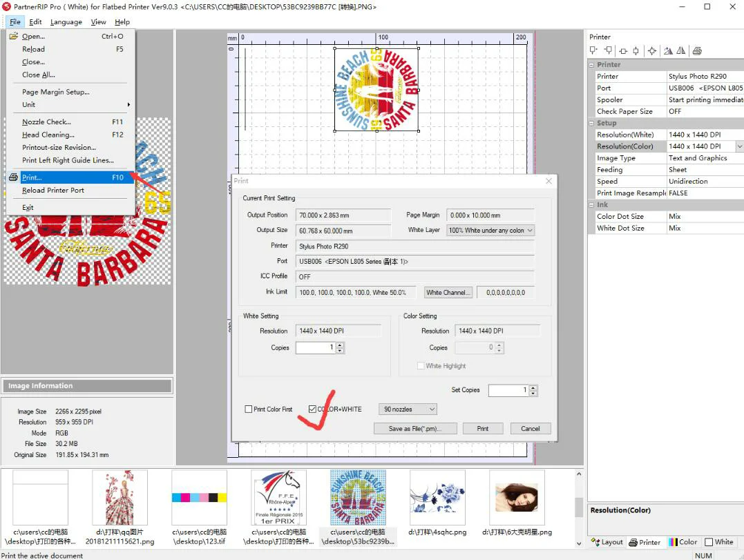The height and width of the screenshot is (560, 744).
Task: Switch to the Layout tab
Action: [607, 542]
